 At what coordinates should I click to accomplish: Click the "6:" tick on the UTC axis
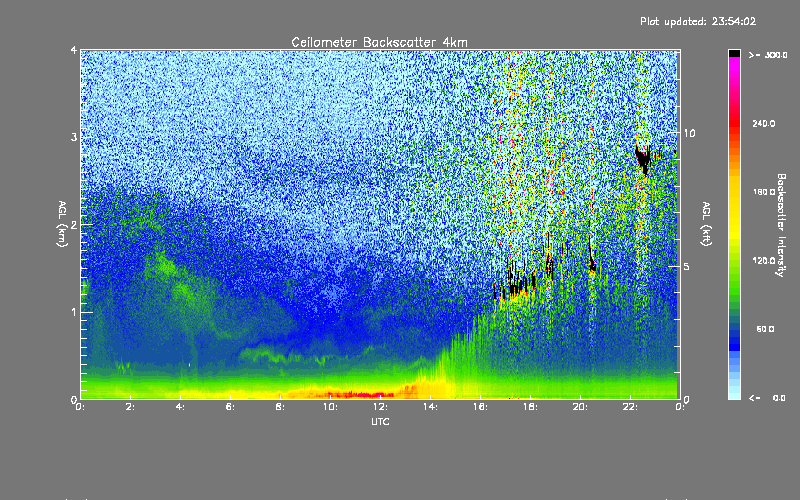click(231, 407)
